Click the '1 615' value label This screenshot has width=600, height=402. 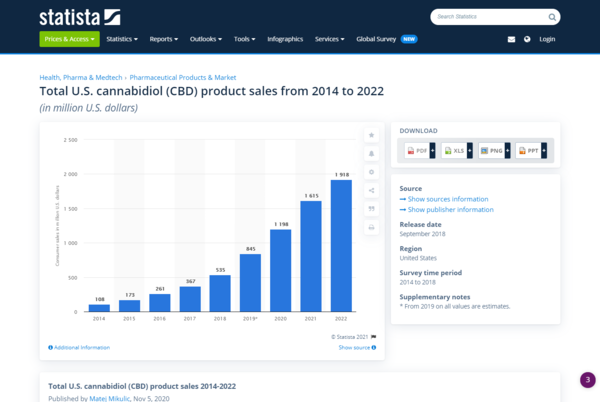click(x=311, y=196)
